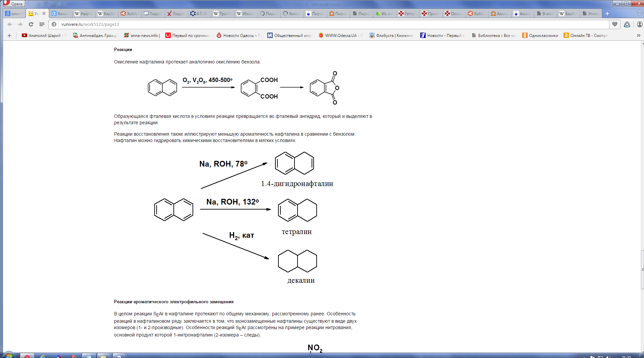
Task: Switch to the 'Гетер' tab
Action: tap(408, 14)
